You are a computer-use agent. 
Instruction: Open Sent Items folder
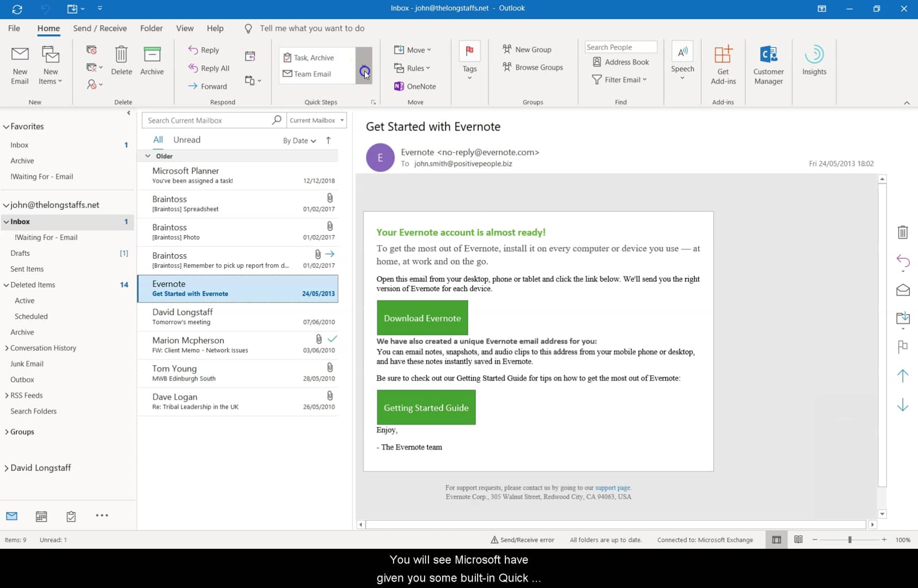[27, 269]
